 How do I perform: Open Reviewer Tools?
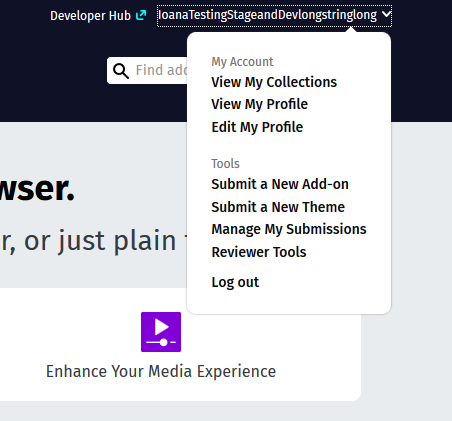[259, 252]
